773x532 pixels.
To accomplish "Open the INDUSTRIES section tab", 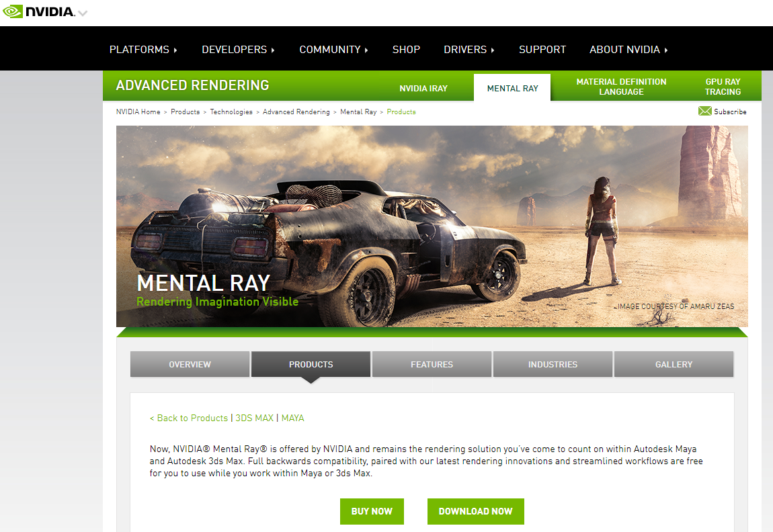I will pyautogui.click(x=553, y=364).
